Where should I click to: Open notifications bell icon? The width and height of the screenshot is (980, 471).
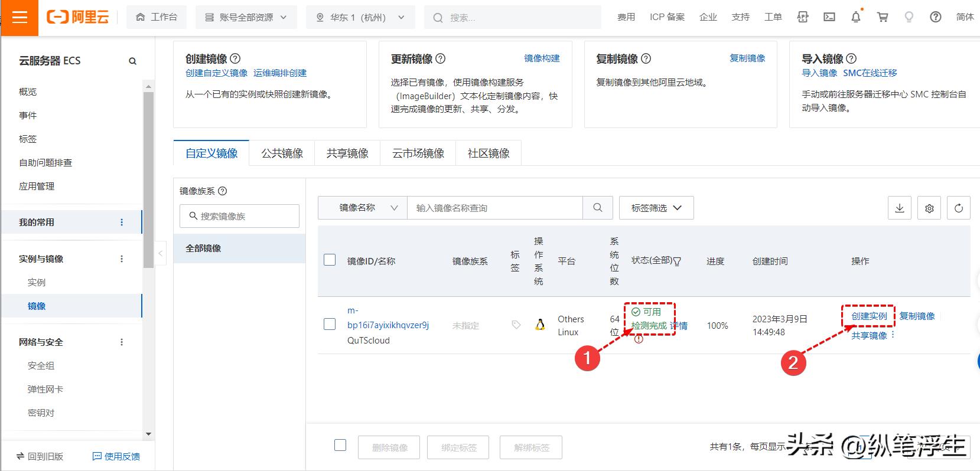(x=856, y=17)
